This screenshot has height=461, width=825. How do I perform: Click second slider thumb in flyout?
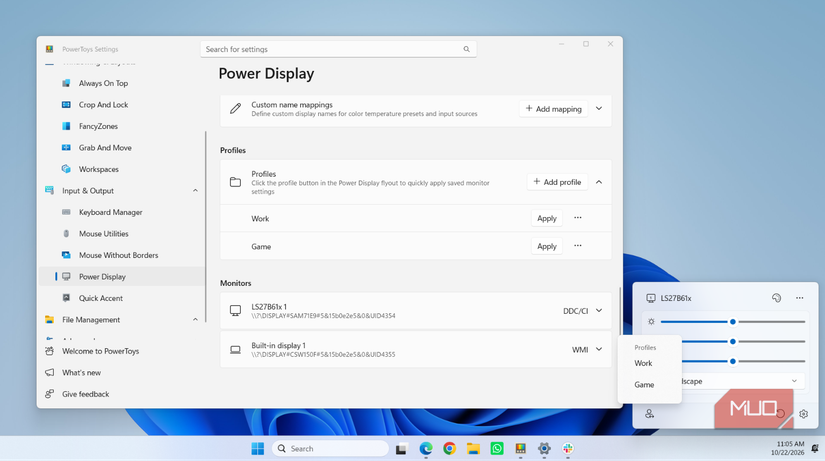tap(732, 342)
